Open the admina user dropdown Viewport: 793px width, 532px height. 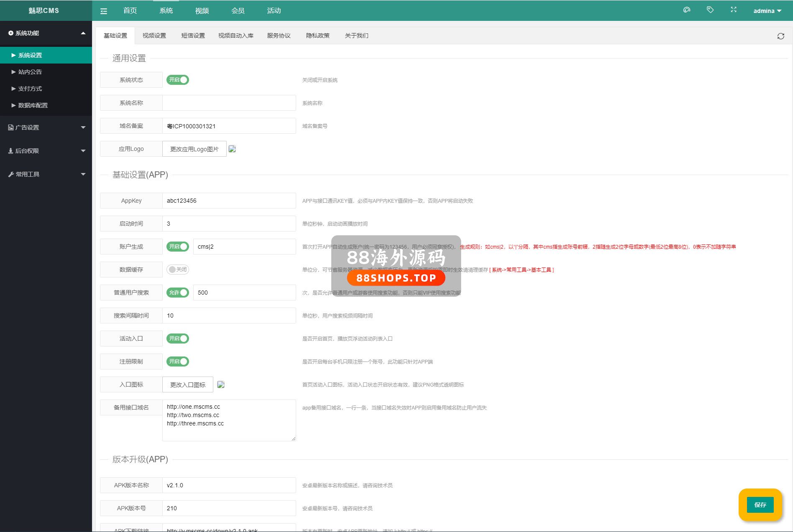(767, 11)
